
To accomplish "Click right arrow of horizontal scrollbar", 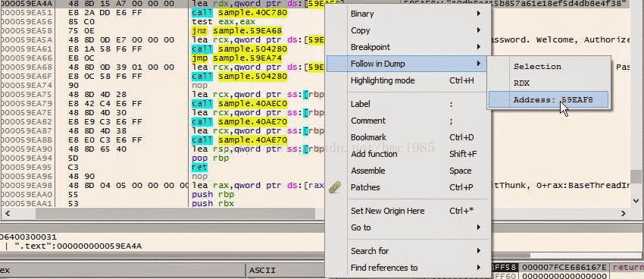I will [x=623, y=214].
